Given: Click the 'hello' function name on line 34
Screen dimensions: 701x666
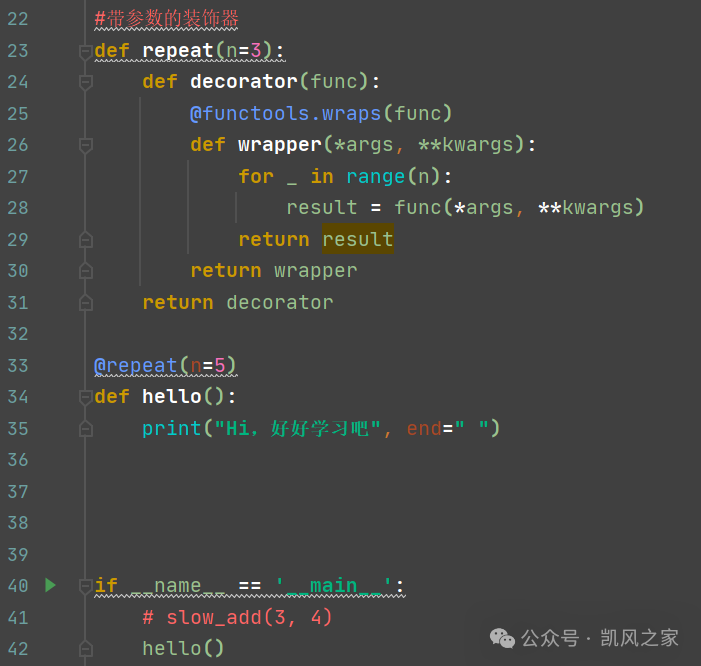Looking at the screenshot, I should click(172, 396).
